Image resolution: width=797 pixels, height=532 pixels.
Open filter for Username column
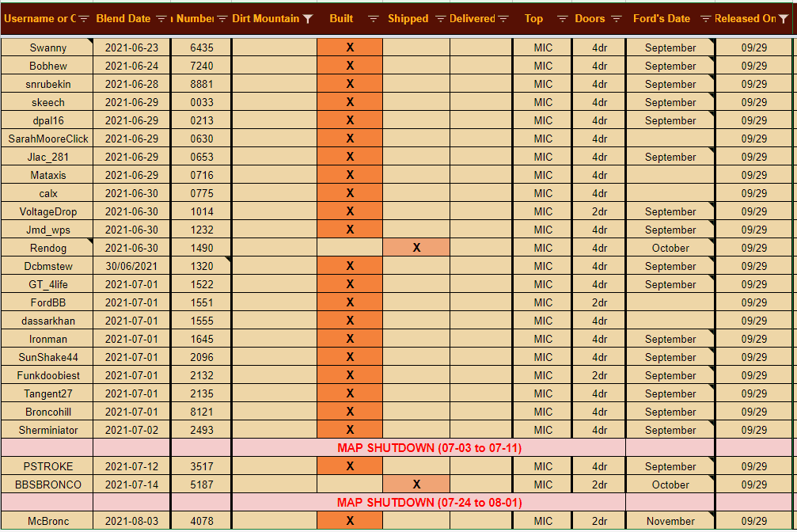(84, 19)
